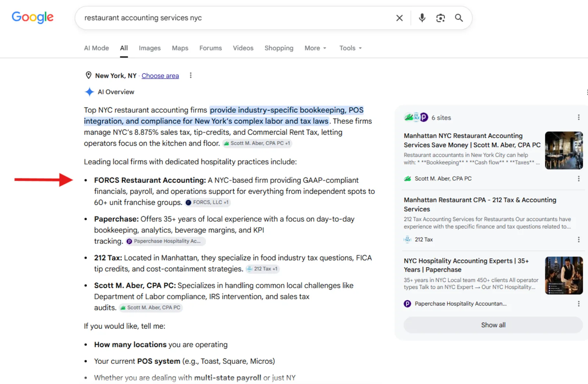Screen dimensions: 588x384
Task: Open Scott M. Aber, CPA PC chip after audits
Action: click(150, 308)
